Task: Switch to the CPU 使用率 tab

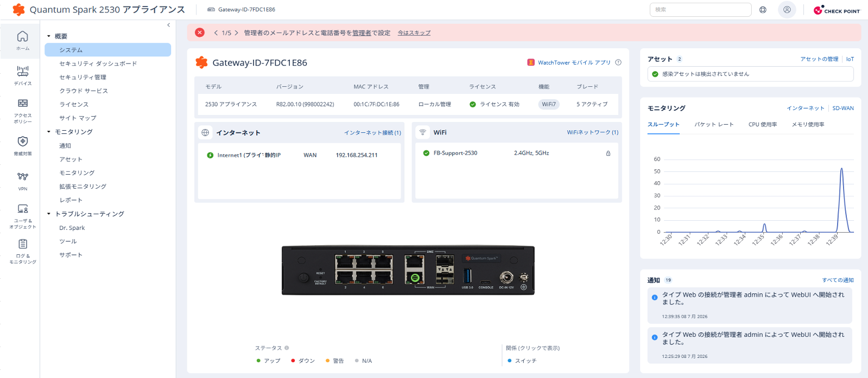Action: click(x=762, y=125)
